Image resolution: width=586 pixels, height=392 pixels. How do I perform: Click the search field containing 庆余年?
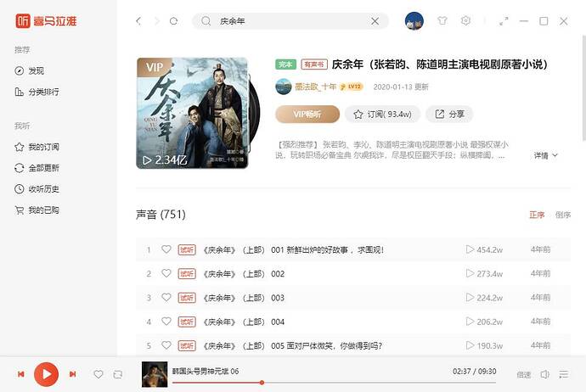pyautogui.click(x=290, y=21)
